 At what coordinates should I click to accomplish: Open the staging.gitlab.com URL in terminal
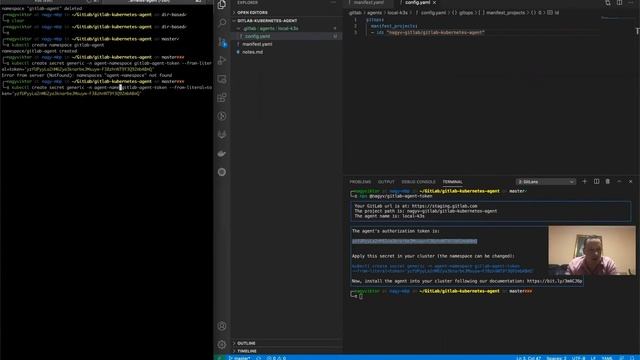(444, 206)
